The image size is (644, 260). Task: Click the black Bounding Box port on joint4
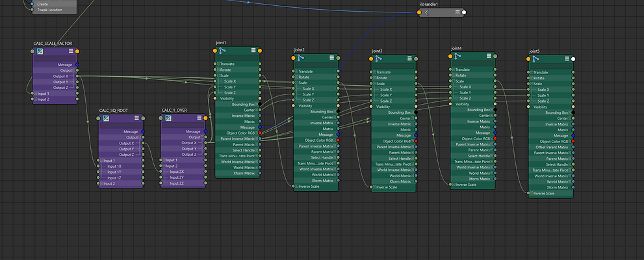495,110
